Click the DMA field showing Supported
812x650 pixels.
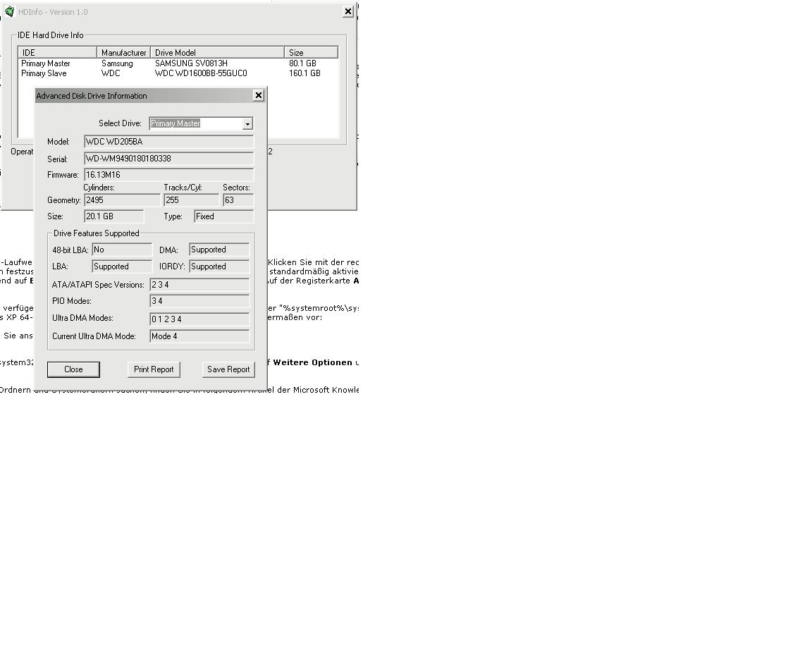(x=220, y=250)
